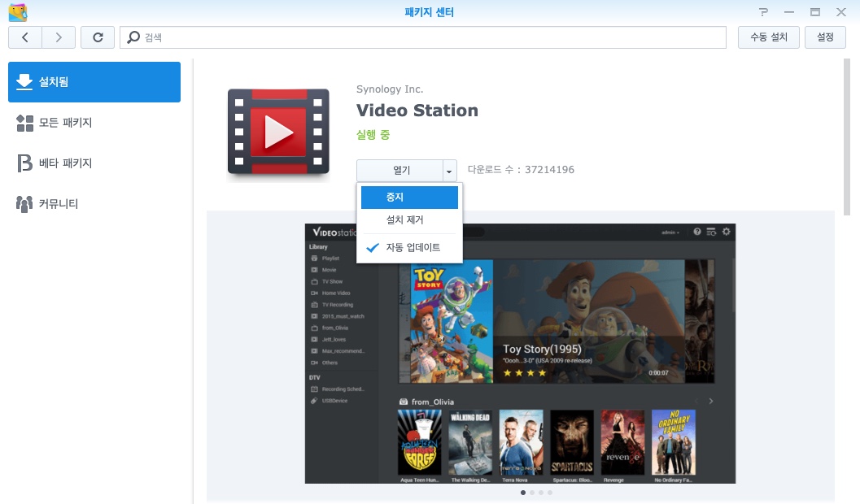Select the second carousel dot
The image size is (860, 504).
point(532,493)
